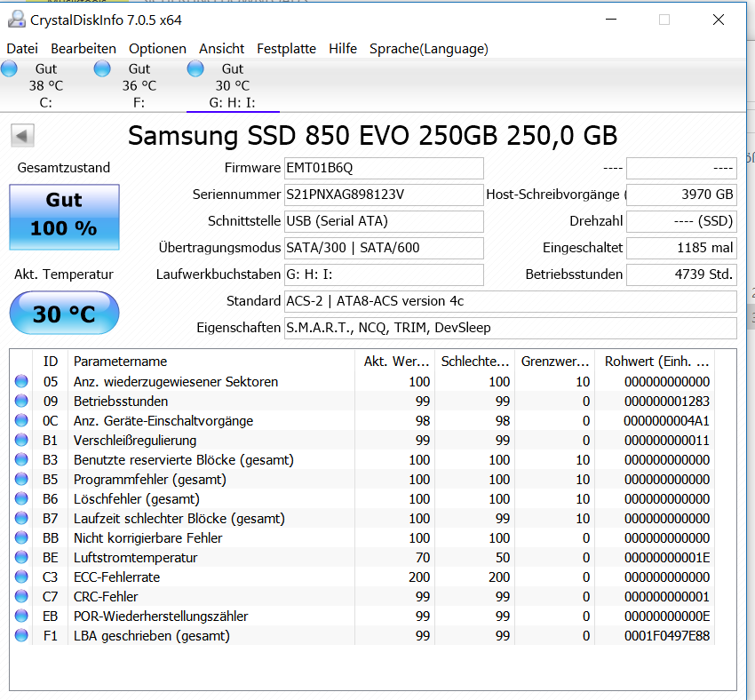Close the CrystalDiskInfo window
755x700 pixels.
pos(719,20)
